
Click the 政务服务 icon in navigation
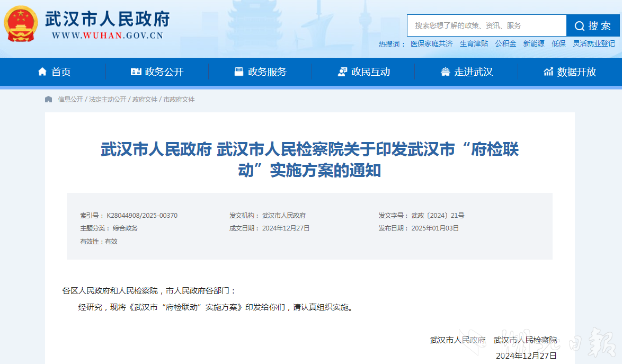[x=239, y=72]
